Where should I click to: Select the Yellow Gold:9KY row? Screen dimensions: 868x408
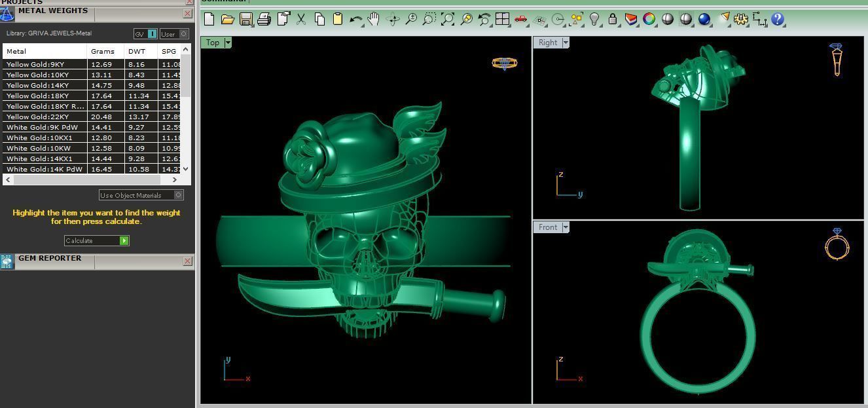pyautogui.click(x=92, y=64)
